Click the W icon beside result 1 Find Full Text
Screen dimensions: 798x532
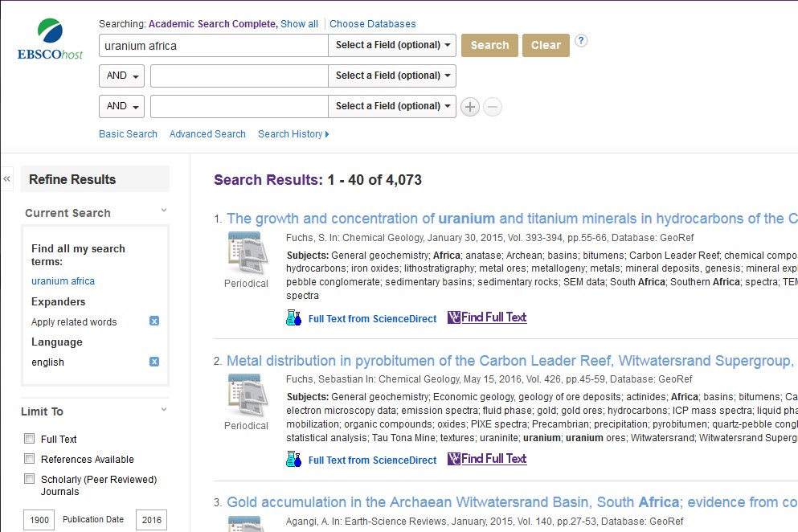pyautogui.click(x=454, y=317)
